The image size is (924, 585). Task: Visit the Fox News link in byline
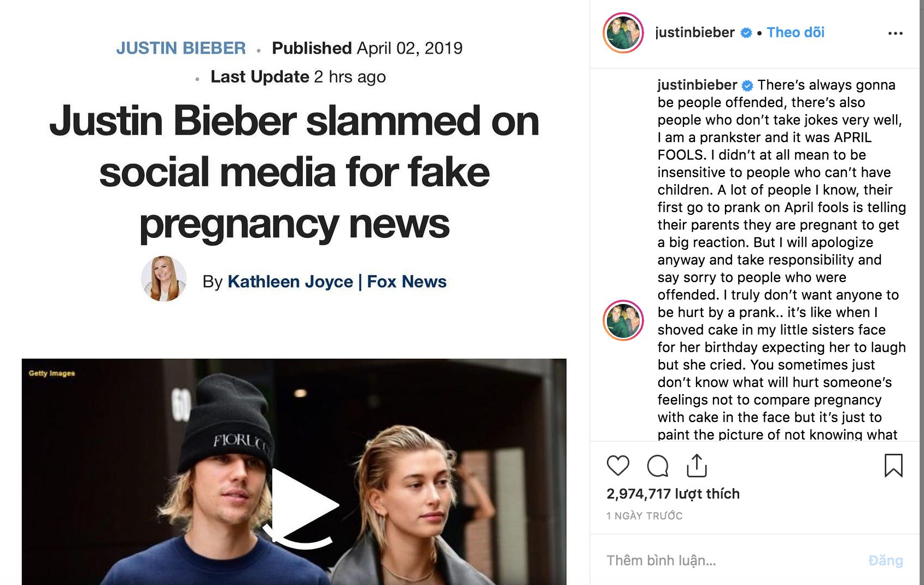click(407, 282)
